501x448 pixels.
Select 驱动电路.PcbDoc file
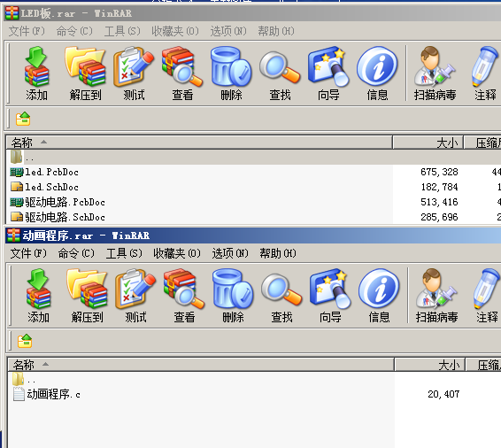(58, 202)
